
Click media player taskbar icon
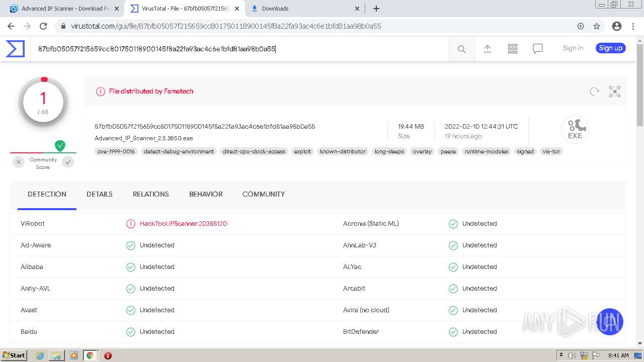pyautogui.click(x=73, y=355)
